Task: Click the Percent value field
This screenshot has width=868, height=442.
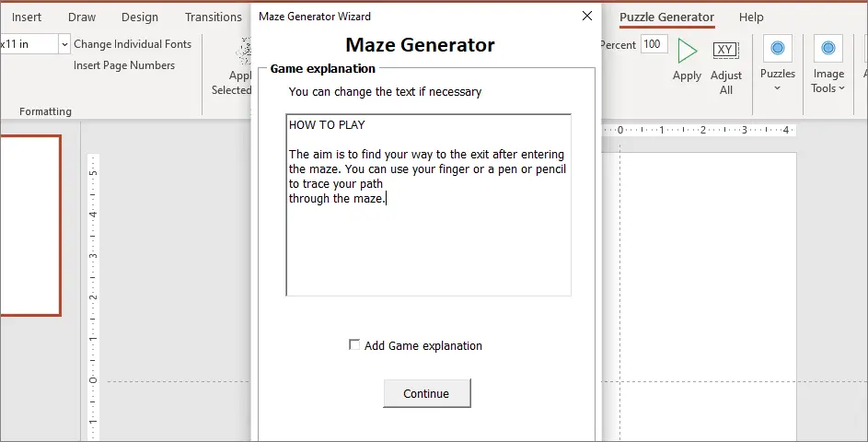Action: click(x=654, y=44)
